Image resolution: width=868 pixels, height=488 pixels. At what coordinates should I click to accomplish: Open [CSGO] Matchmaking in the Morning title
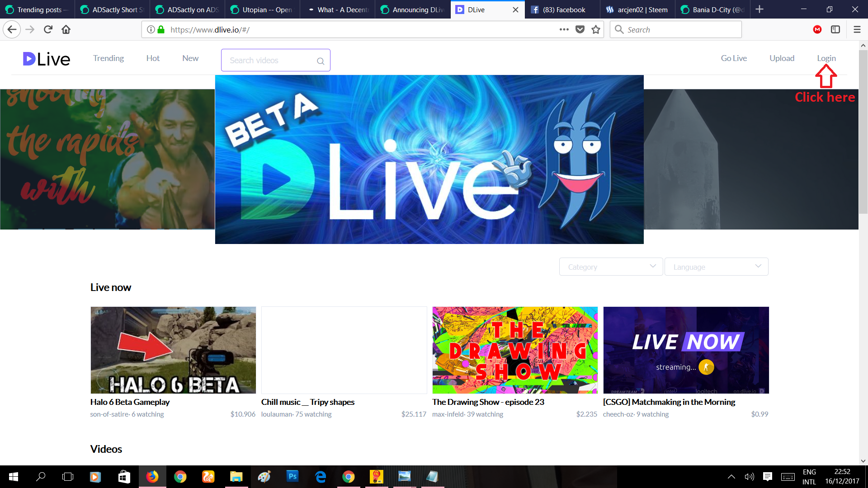pos(669,402)
